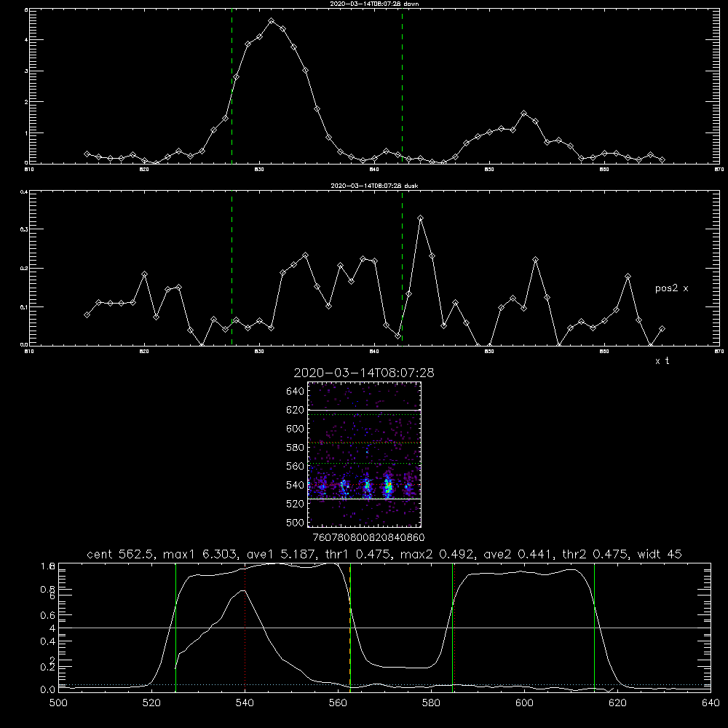Click the 'thr2 0.475' value
The height and width of the screenshot is (728, 728).
pyautogui.click(x=596, y=554)
